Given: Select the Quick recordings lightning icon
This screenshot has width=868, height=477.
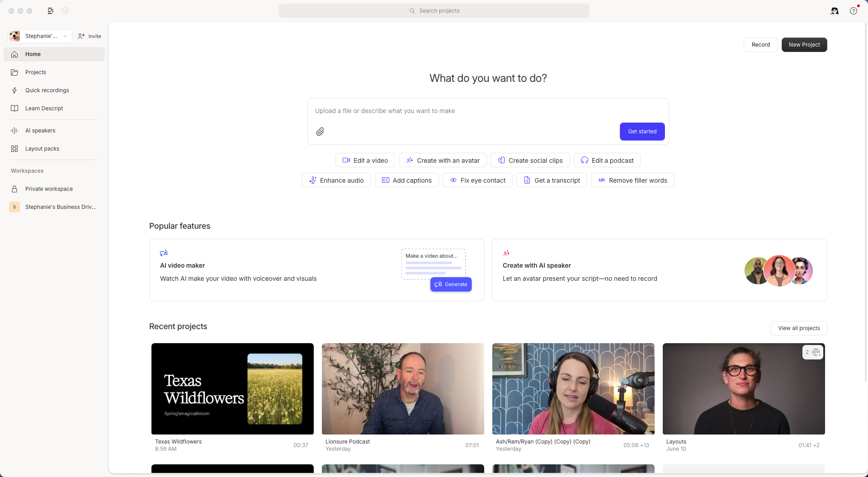Looking at the screenshot, I should coord(14,90).
